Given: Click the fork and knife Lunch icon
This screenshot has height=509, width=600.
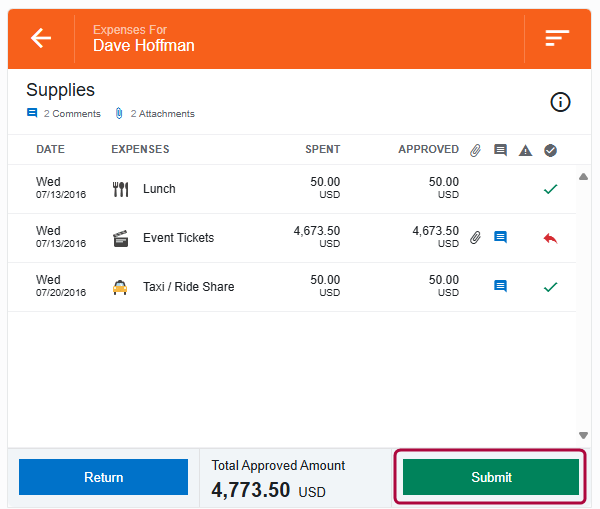Looking at the screenshot, I should tap(121, 189).
